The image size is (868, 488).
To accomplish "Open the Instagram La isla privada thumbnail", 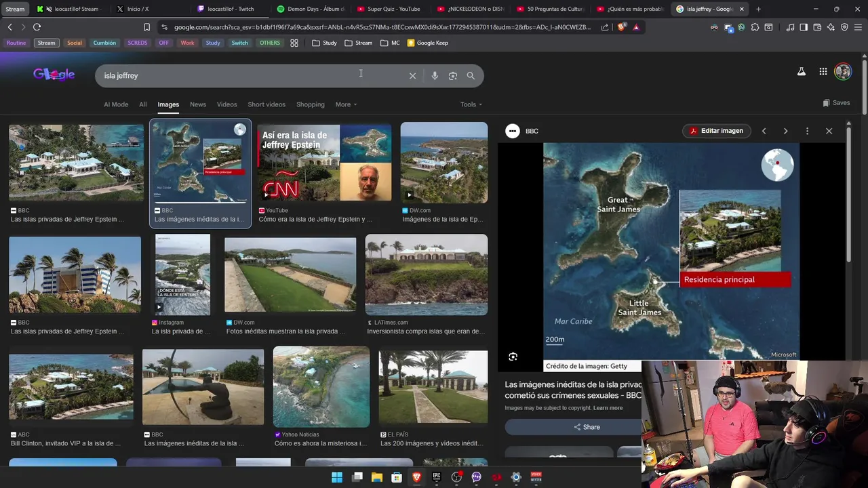I will pyautogui.click(x=182, y=274).
